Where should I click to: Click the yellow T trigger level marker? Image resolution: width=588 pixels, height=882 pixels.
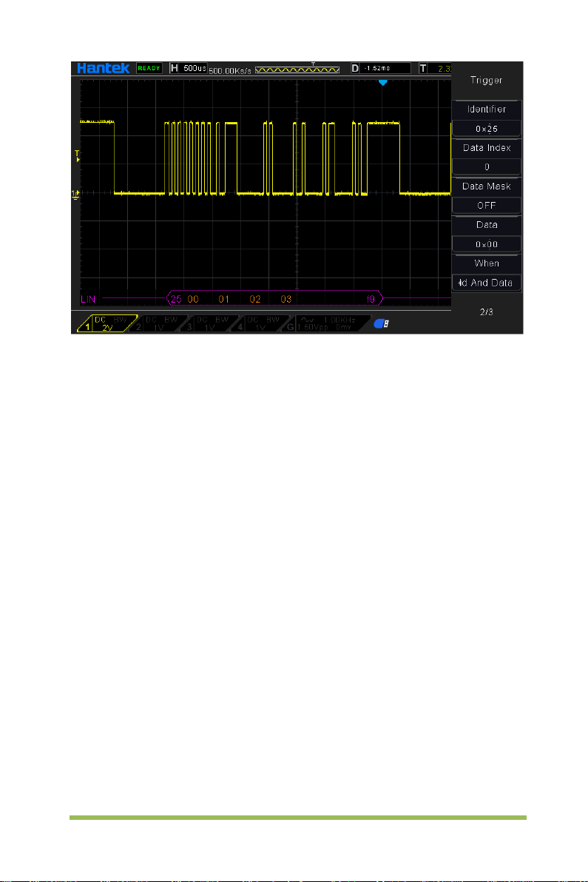coord(78,156)
